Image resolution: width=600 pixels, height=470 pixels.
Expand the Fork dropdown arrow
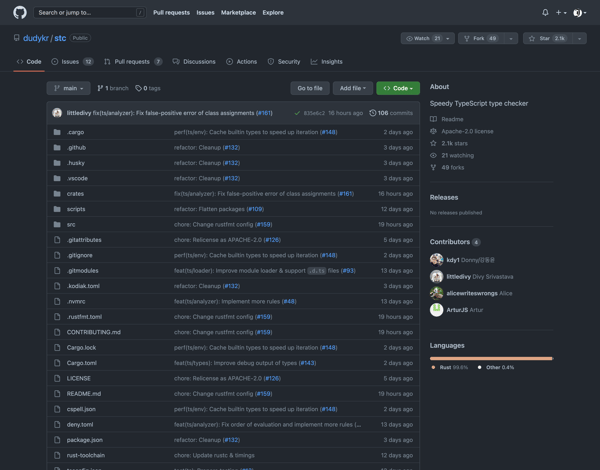[511, 38]
